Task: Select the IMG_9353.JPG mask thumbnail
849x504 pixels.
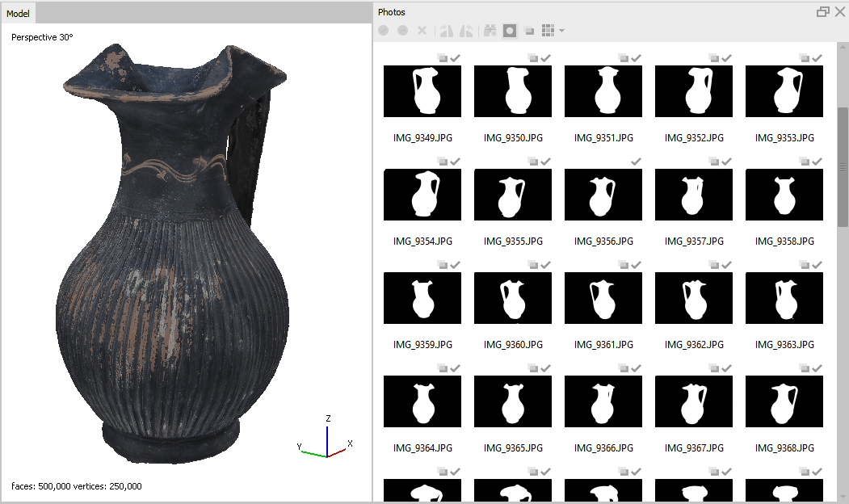Action: [x=784, y=91]
